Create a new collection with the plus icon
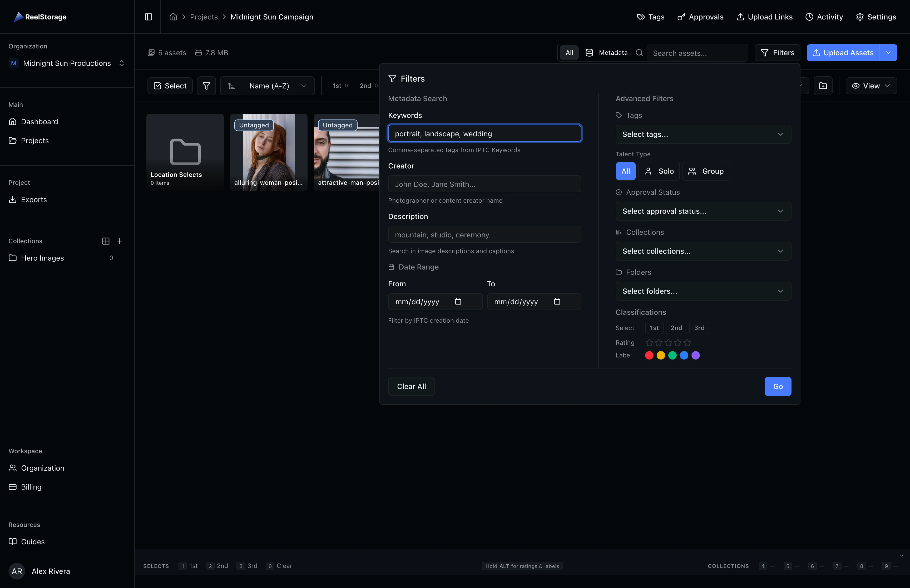Viewport: 910px width, 588px height. click(x=120, y=241)
